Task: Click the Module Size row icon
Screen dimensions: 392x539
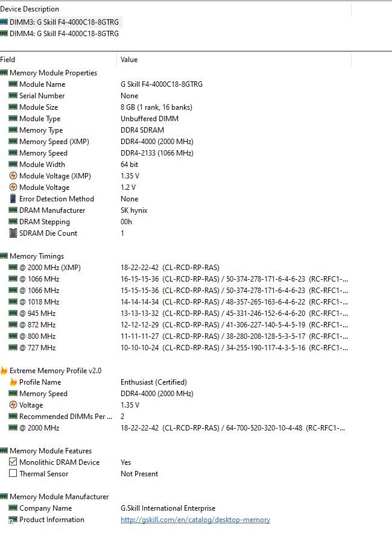Action: 13,107
